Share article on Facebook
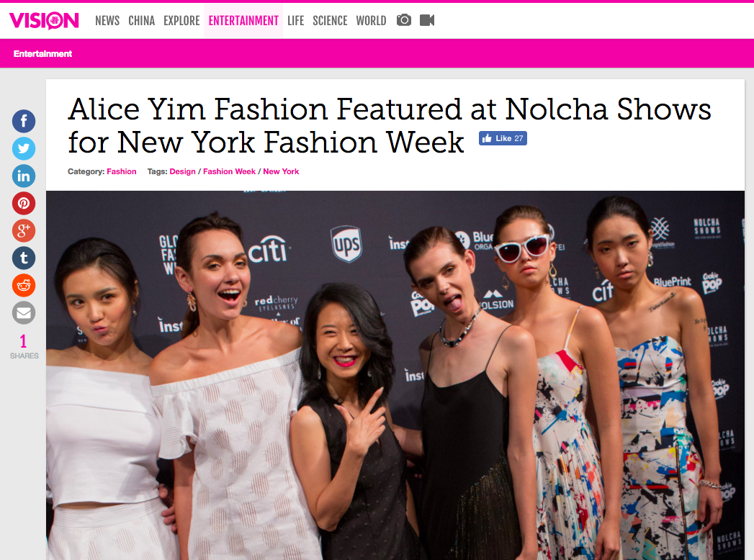The image size is (754, 560). (x=24, y=121)
